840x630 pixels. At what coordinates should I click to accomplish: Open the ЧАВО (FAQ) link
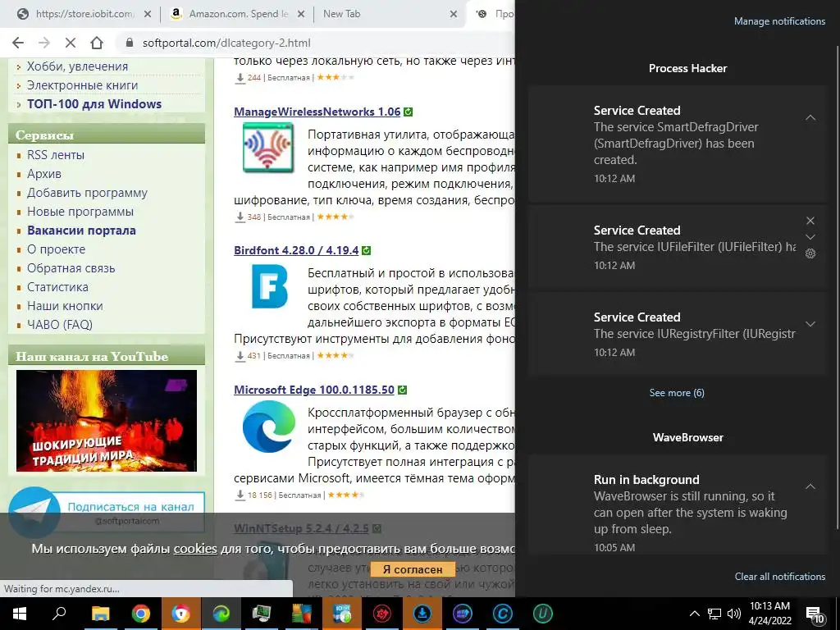click(x=60, y=325)
